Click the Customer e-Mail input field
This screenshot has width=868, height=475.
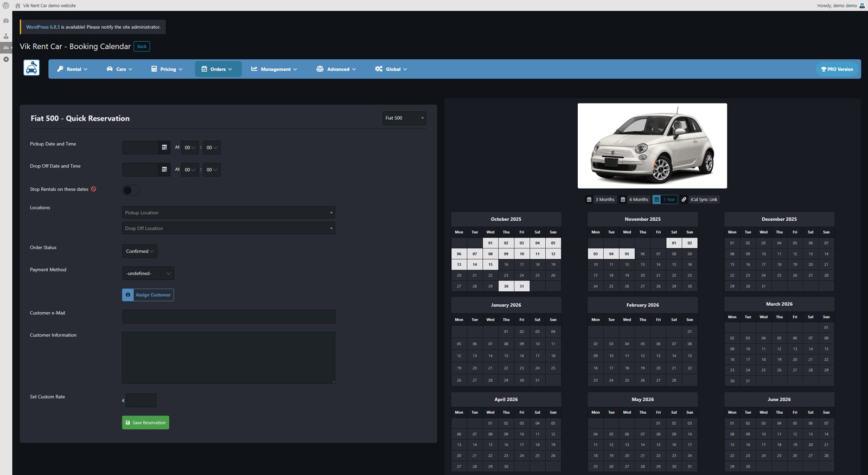(x=228, y=317)
